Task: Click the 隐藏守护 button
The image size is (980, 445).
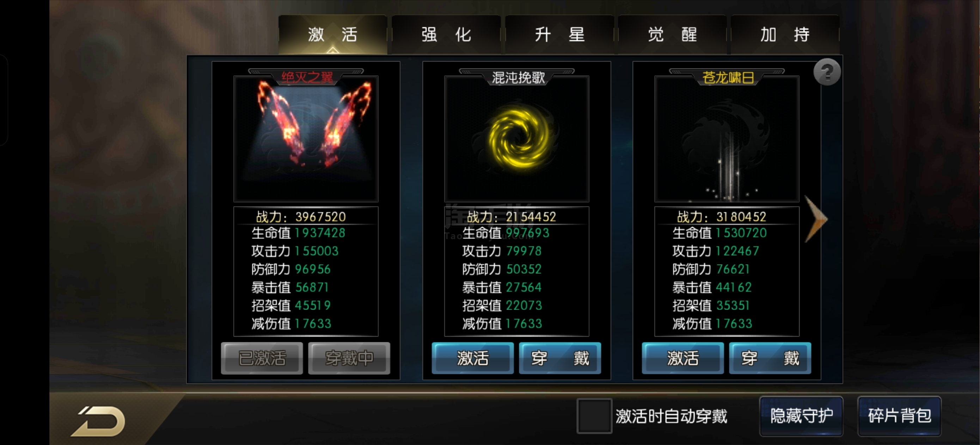Action: [x=801, y=416]
